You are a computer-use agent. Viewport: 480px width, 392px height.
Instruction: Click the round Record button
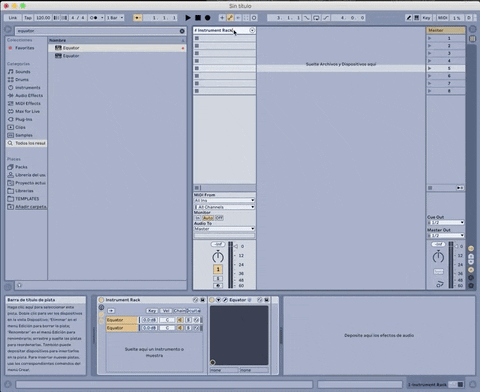(207, 18)
